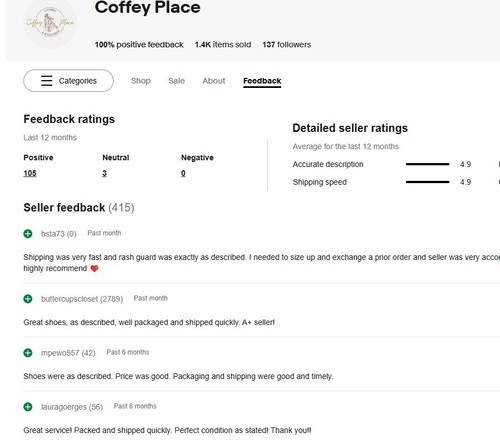The height and width of the screenshot is (443, 500).
Task: Click the Coffey Place store logo
Action: (50, 23)
